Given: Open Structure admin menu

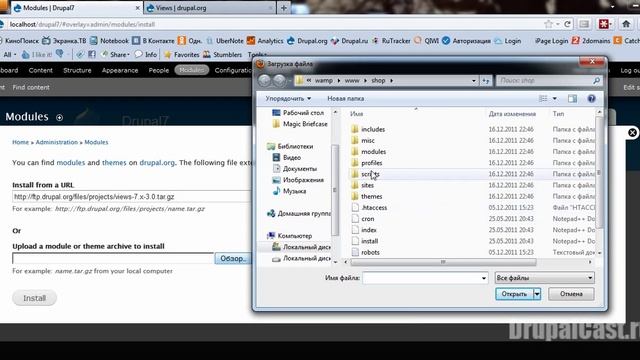Looking at the screenshot, I should [77, 70].
